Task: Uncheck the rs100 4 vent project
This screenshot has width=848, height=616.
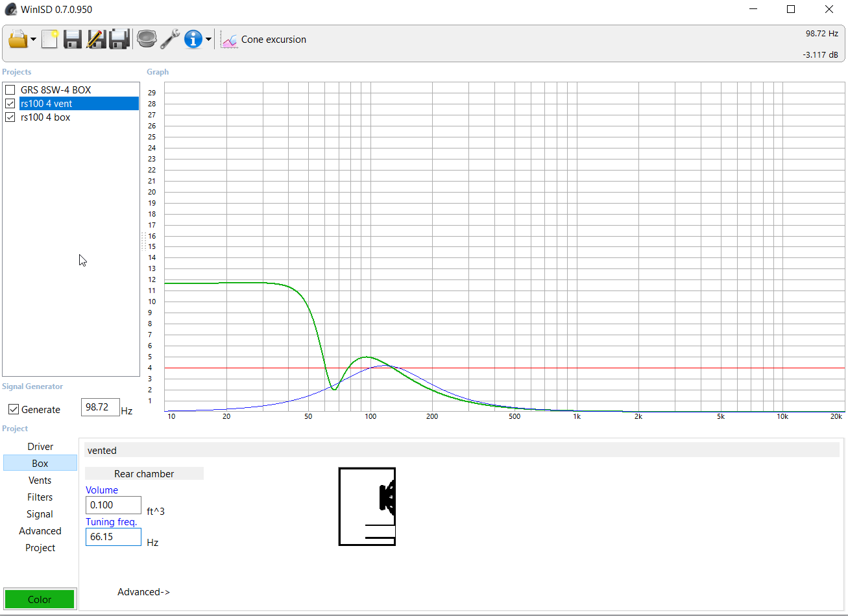Action: pos(10,104)
